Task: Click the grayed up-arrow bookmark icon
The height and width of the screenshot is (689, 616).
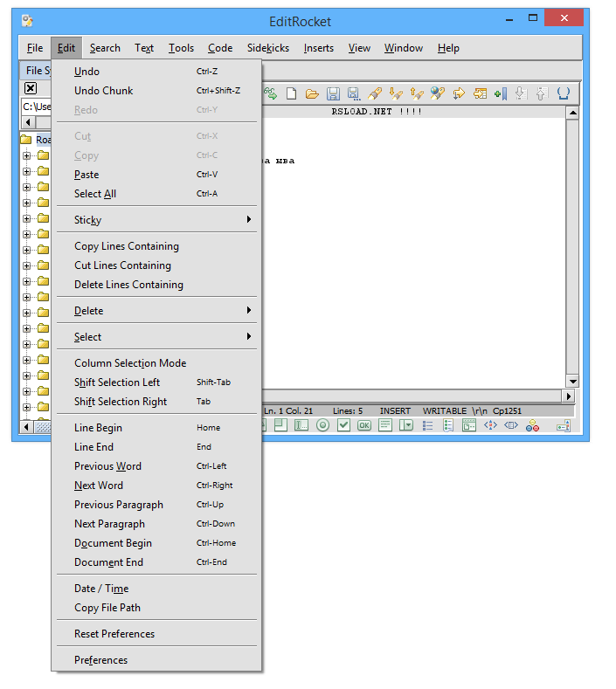Action: [542, 93]
